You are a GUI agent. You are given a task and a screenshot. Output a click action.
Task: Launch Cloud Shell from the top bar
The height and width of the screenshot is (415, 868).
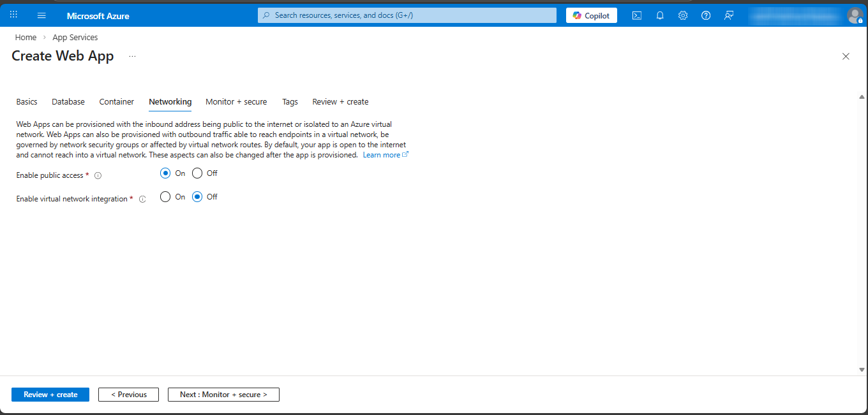(x=637, y=15)
